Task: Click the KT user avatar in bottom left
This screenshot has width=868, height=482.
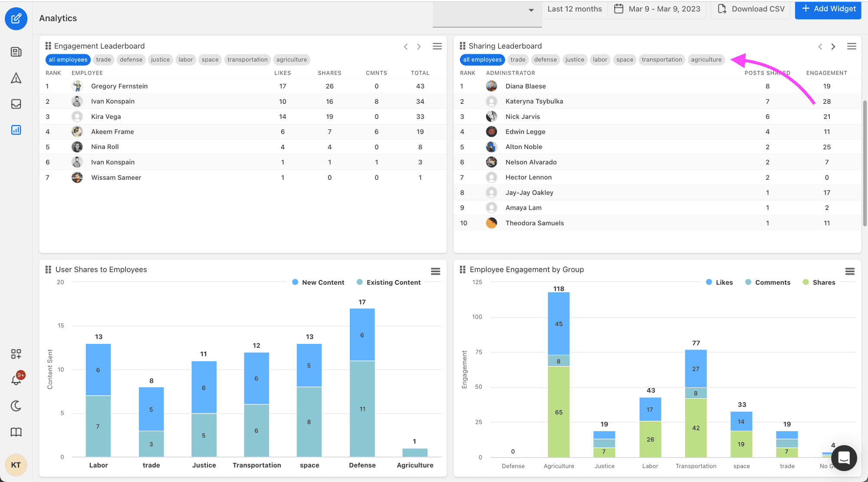Action: (16, 464)
